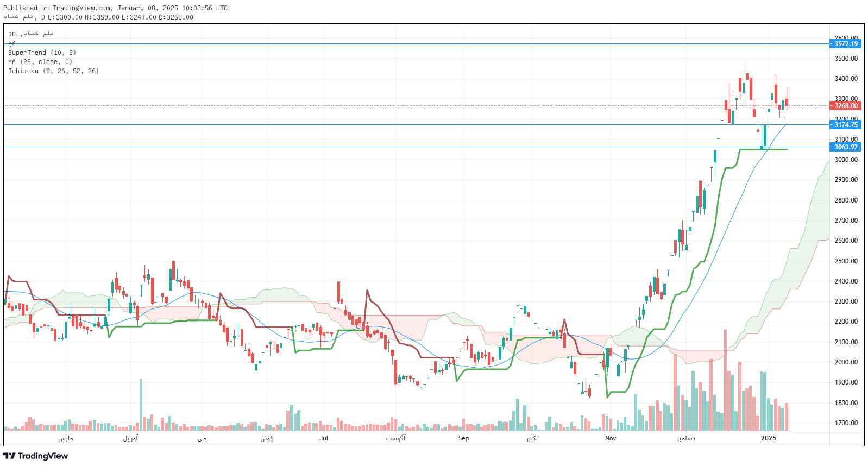
Task: Select the C:3268.00 close value
Action: tap(176, 17)
